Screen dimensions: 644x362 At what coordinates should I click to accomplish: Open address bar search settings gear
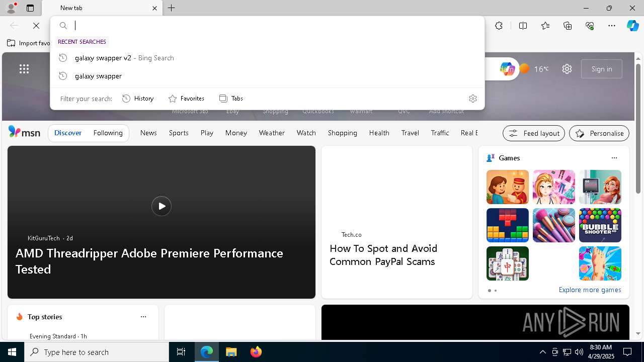click(x=472, y=99)
